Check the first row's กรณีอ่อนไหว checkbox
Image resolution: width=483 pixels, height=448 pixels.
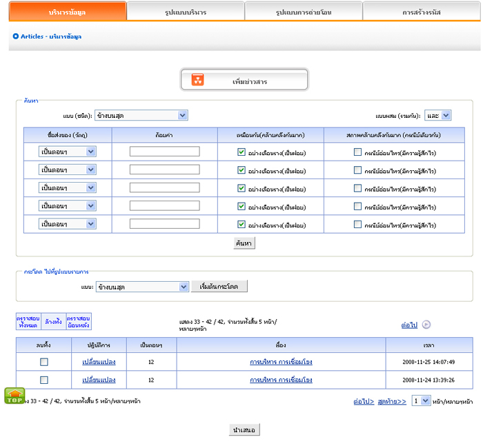(x=357, y=152)
